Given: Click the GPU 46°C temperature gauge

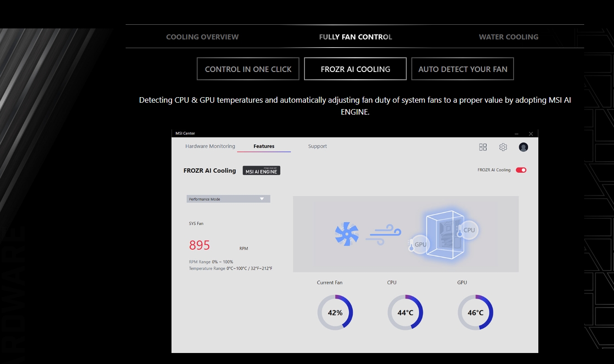Looking at the screenshot, I should click(x=476, y=313).
